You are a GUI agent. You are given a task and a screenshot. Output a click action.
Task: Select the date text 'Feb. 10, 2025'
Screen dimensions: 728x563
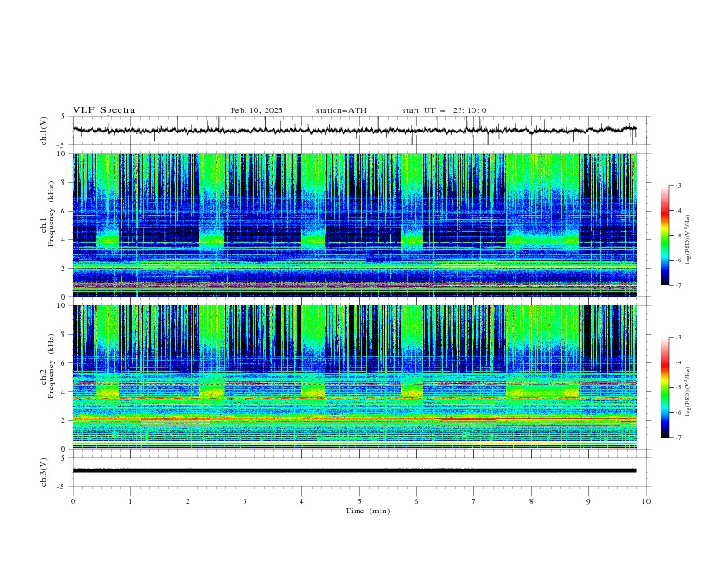pyautogui.click(x=256, y=110)
